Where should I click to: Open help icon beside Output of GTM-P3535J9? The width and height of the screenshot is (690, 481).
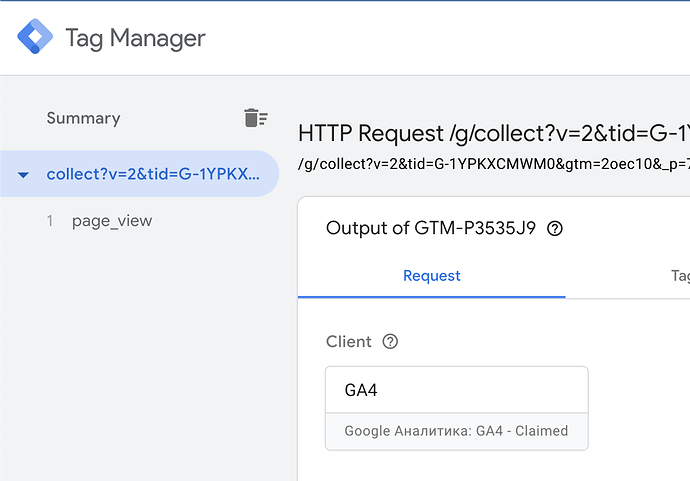tap(554, 228)
